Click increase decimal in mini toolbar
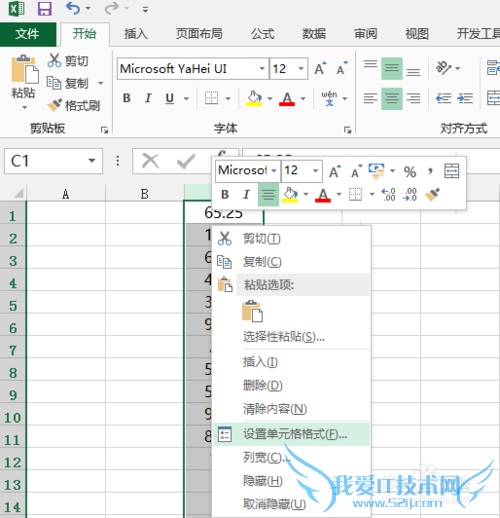Image resolution: width=500 pixels, height=518 pixels. click(389, 194)
